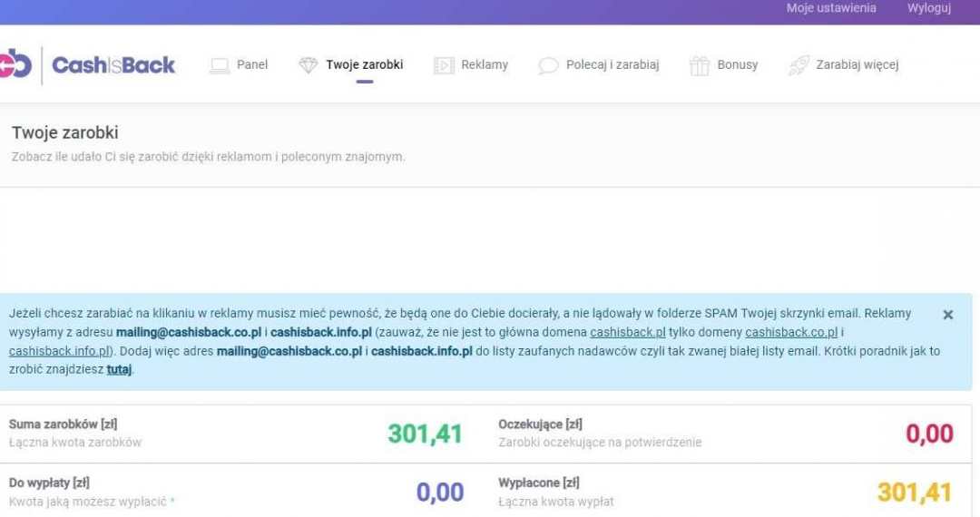The image size is (980, 517).
Task: Click the video icon beside Reklamy
Action: [444, 65]
